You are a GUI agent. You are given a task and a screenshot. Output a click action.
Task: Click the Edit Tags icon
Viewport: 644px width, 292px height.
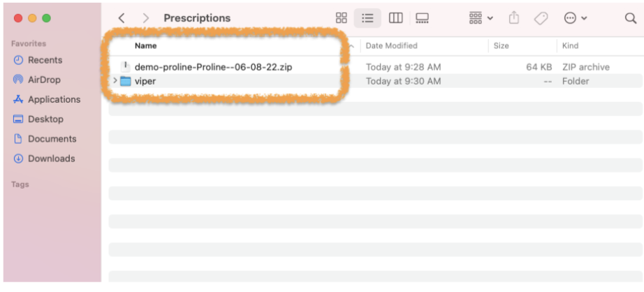tap(541, 18)
